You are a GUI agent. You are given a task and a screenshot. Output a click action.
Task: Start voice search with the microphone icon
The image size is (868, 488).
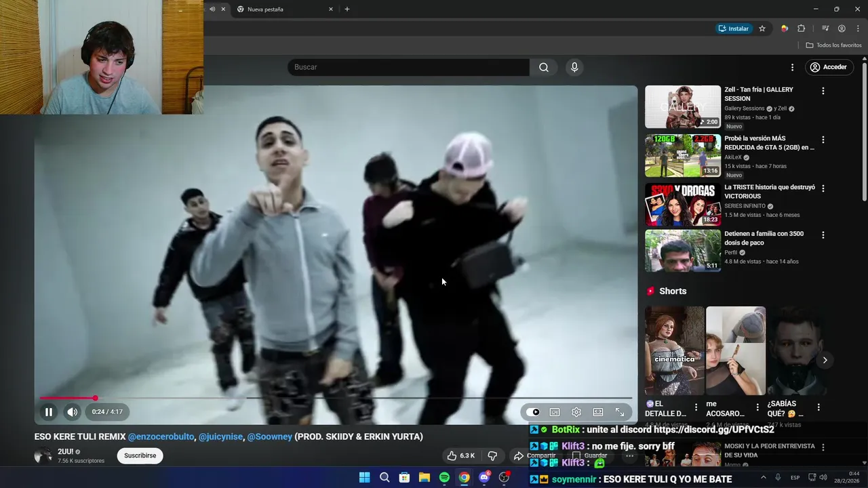click(574, 67)
